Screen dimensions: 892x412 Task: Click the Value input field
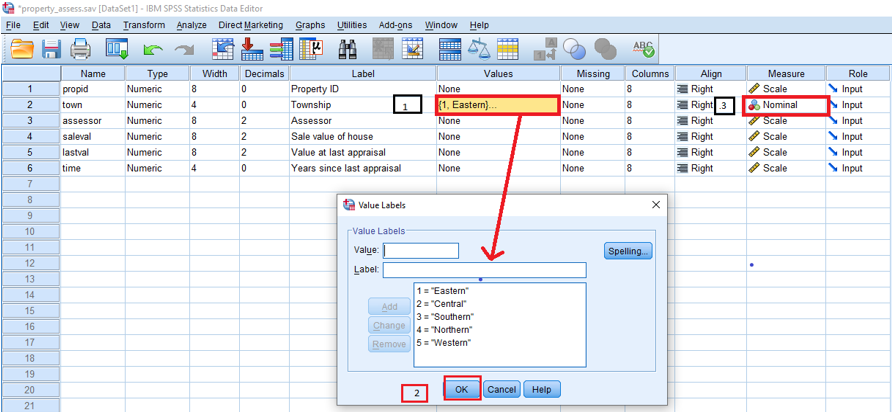[x=420, y=251]
